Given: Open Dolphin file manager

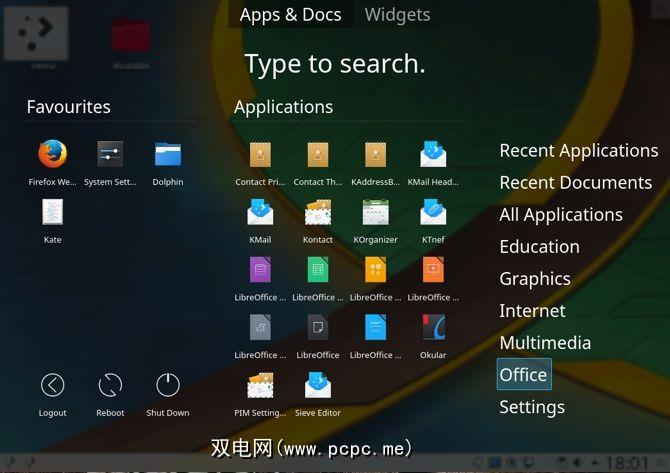Looking at the screenshot, I should (x=168, y=155).
